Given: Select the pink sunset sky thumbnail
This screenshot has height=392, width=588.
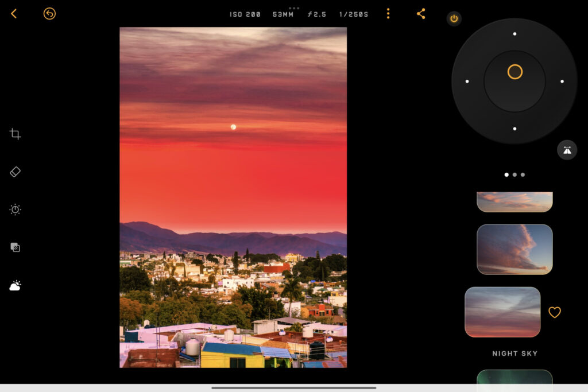Looking at the screenshot, I should [x=503, y=312].
